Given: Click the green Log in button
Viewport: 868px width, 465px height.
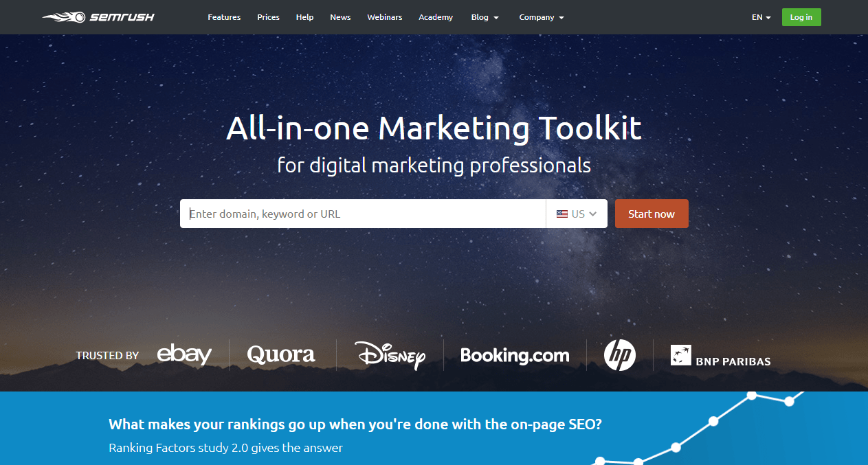Looking at the screenshot, I should pos(801,17).
